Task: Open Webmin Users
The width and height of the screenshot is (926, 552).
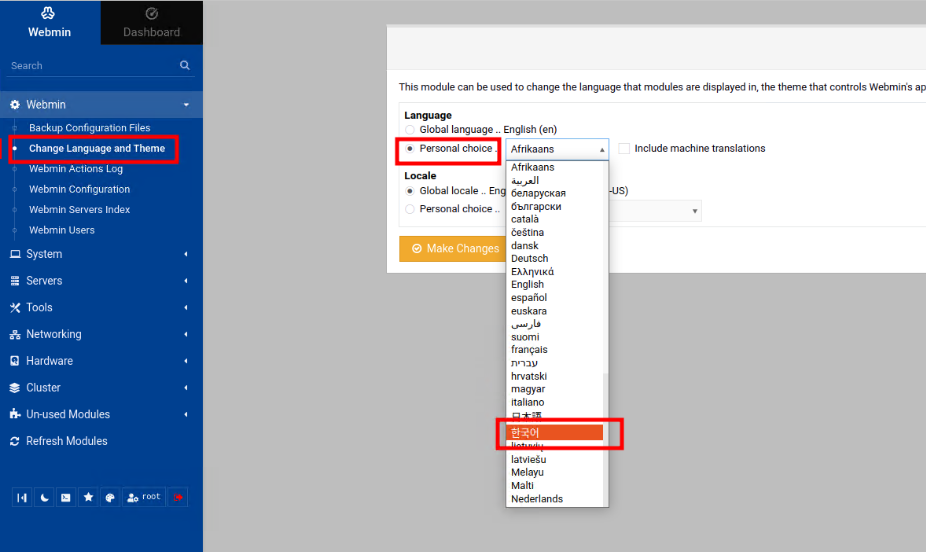Action: coord(61,230)
